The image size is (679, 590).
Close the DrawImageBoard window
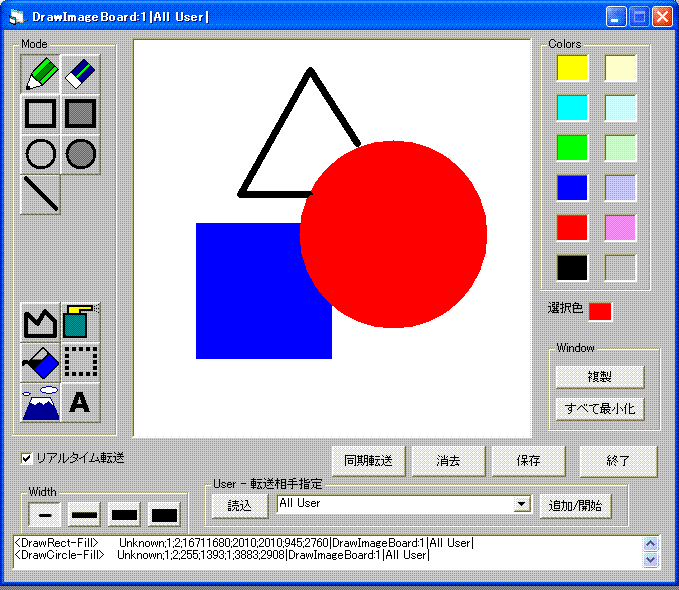click(663, 17)
